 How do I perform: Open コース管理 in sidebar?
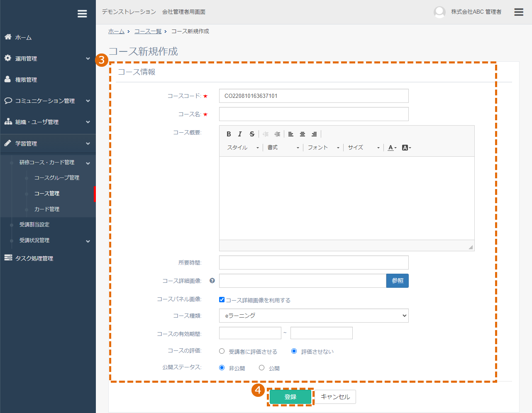[47, 193]
